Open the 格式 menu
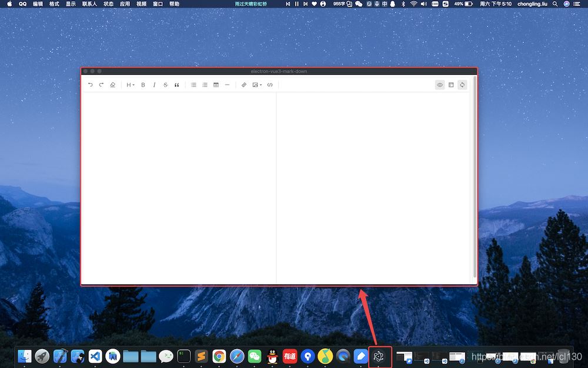Viewport: 588px width, 368px height. point(54,4)
